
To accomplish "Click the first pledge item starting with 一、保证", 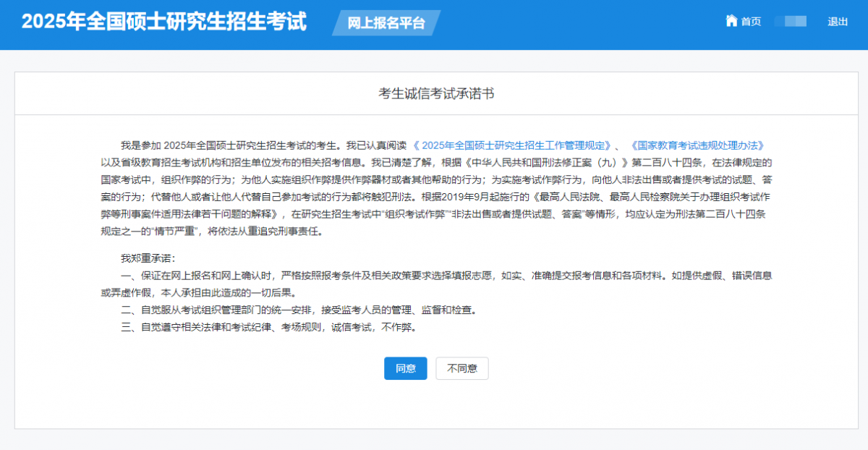I will click(446, 276).
